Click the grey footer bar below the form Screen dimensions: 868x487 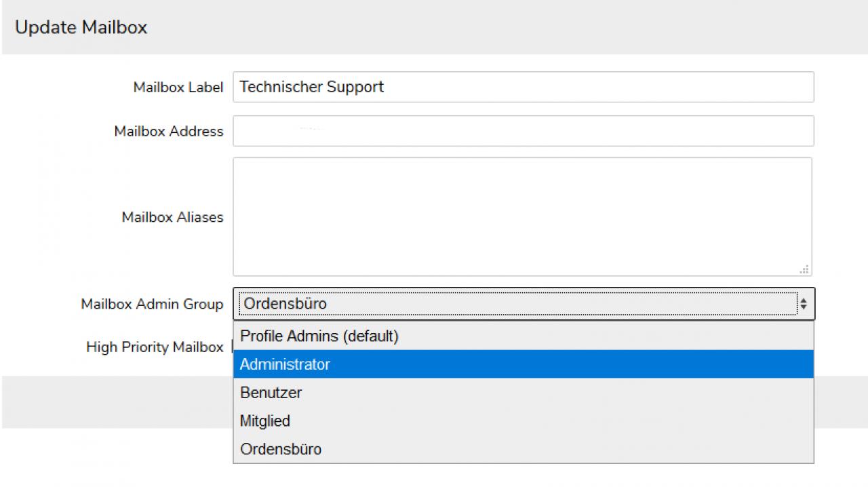[115, 402]
